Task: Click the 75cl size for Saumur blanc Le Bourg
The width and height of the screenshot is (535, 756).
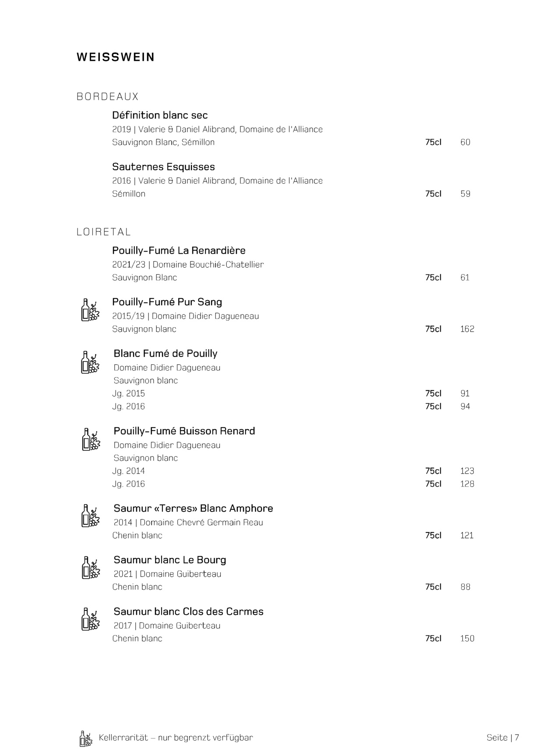Action: point(433,587)
